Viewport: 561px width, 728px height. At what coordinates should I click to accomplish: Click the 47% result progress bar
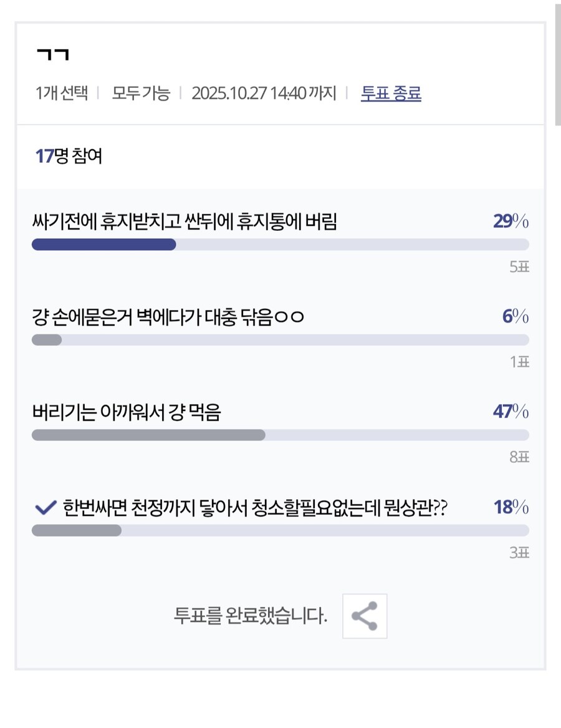tap(280, 435)
